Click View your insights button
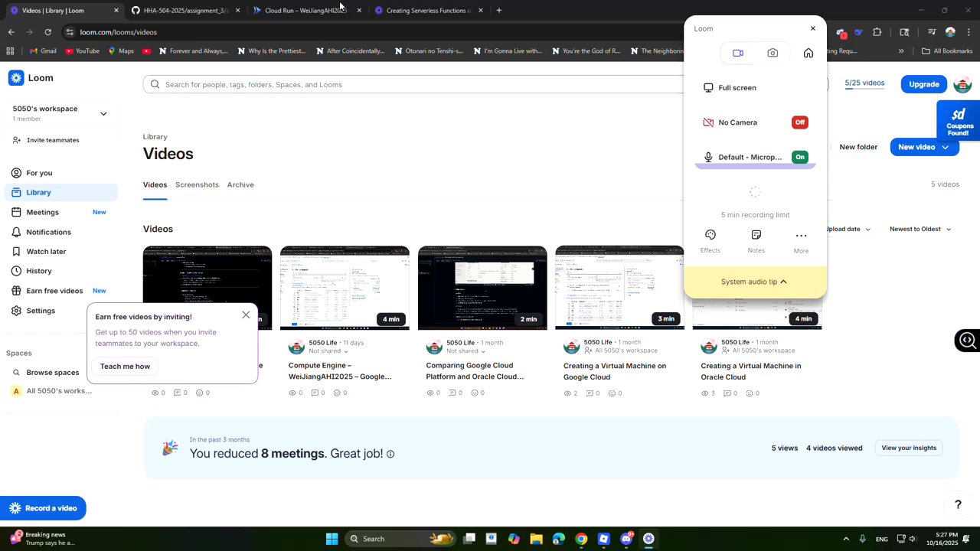The height and width of the screenshot is (551, 980). [x=909, y=448]
